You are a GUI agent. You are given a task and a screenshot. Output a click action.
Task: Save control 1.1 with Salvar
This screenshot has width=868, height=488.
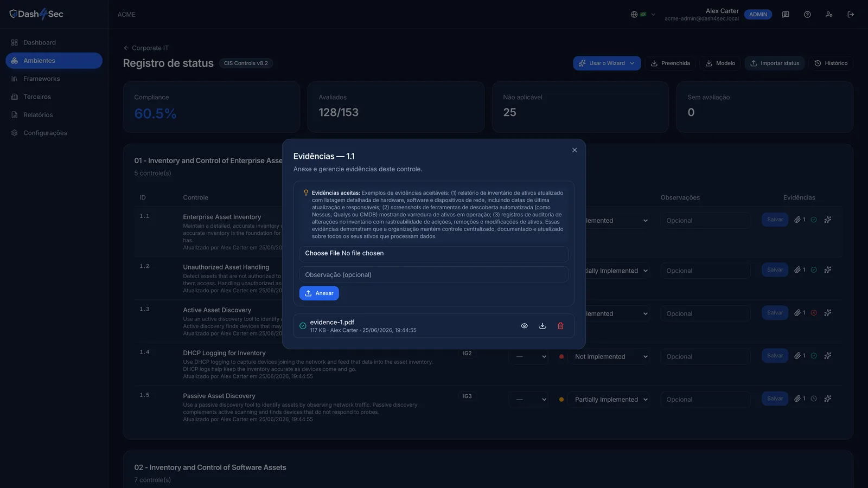click(775, 220)
